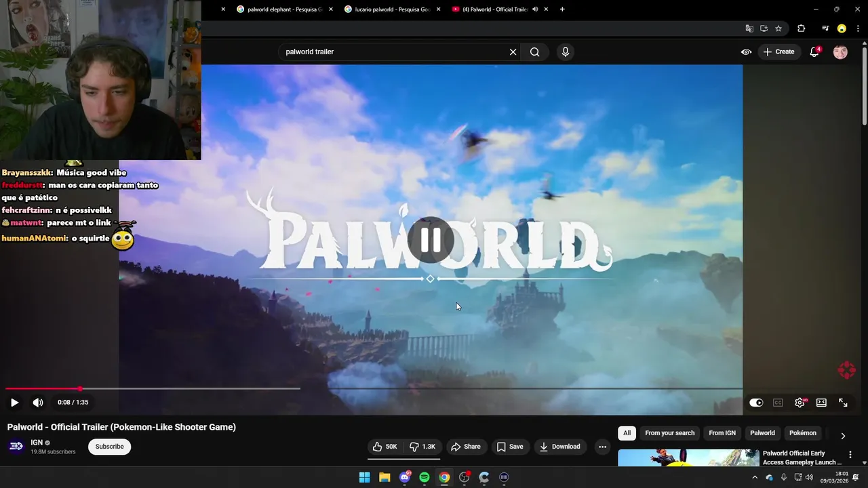This screenshot has width=868, height=488.
Task: Seek along the red video progress bar
Action: (x=42, y=388)
